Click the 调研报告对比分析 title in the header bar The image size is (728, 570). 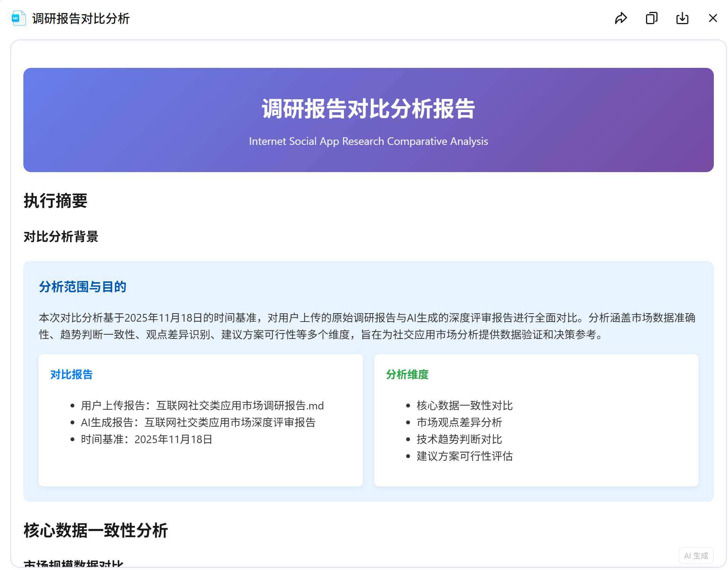tap(81, 18)
